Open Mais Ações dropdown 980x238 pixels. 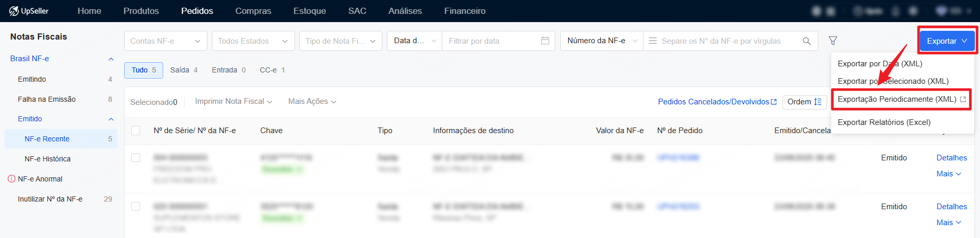312,102
